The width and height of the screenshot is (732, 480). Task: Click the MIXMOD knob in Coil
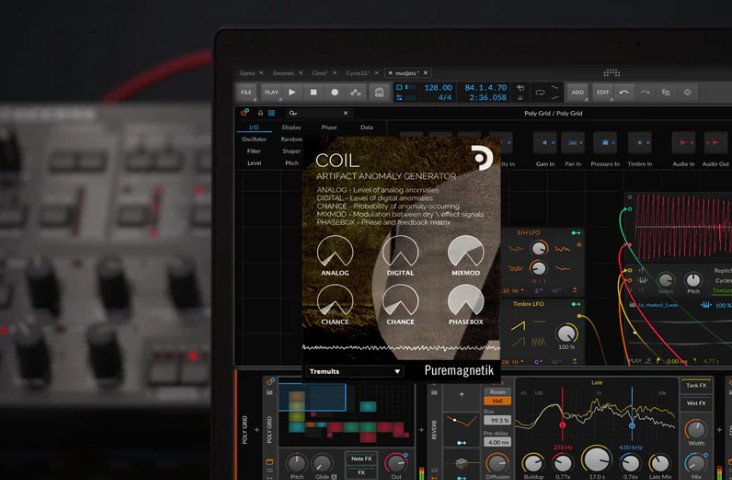(465, 253)
